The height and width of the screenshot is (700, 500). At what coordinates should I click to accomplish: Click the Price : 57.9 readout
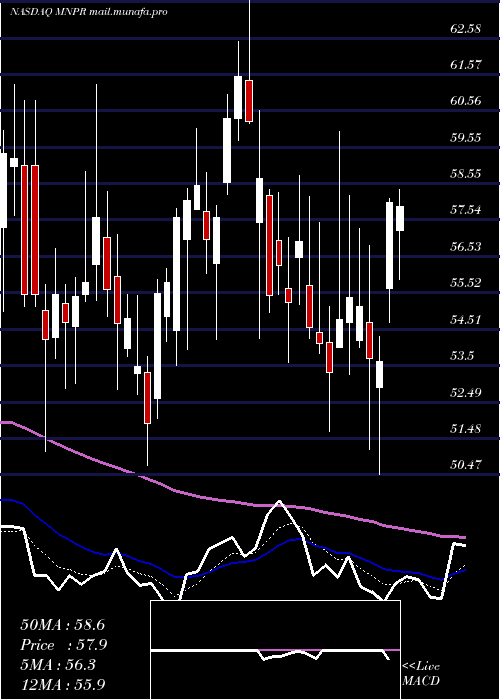point(64,644)
